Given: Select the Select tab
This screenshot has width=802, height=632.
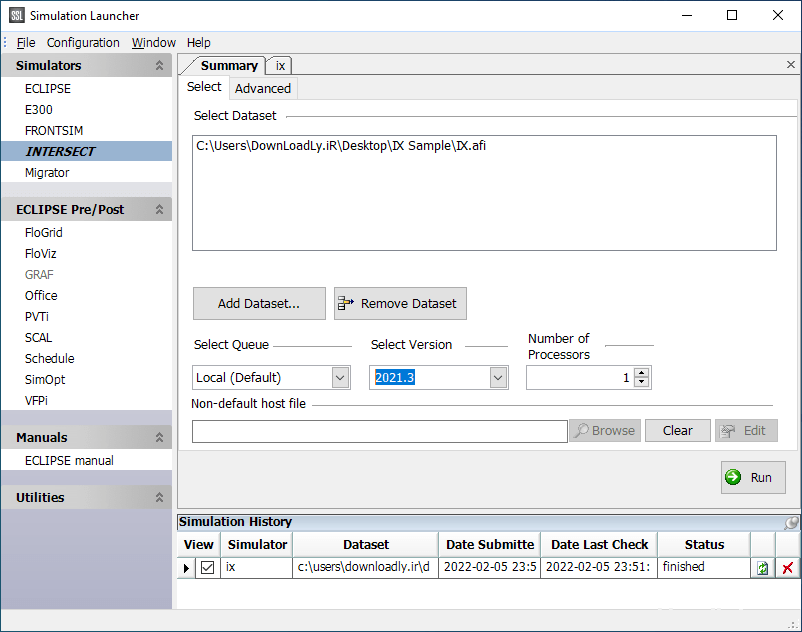Looking at the screenshot, I should pos(204,87).
